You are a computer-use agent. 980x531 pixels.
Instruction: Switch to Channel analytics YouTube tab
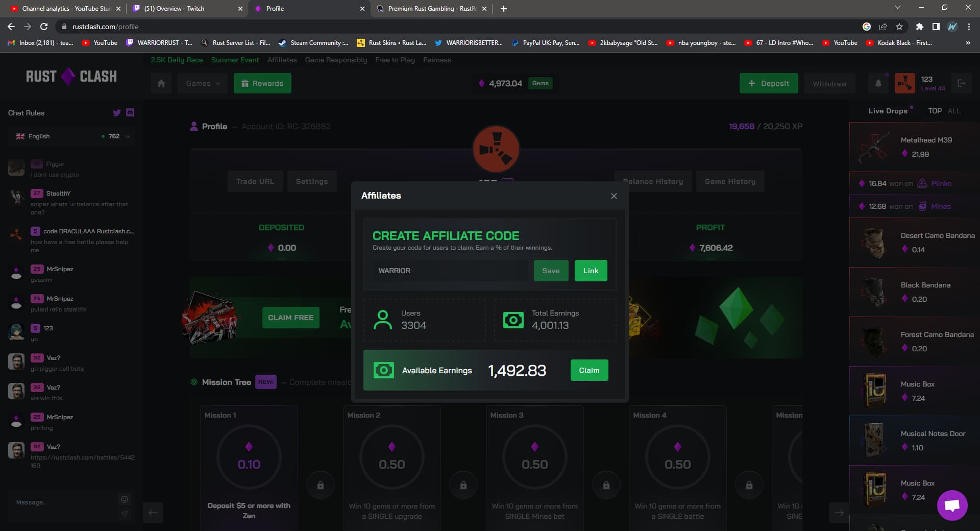(61, 9)
